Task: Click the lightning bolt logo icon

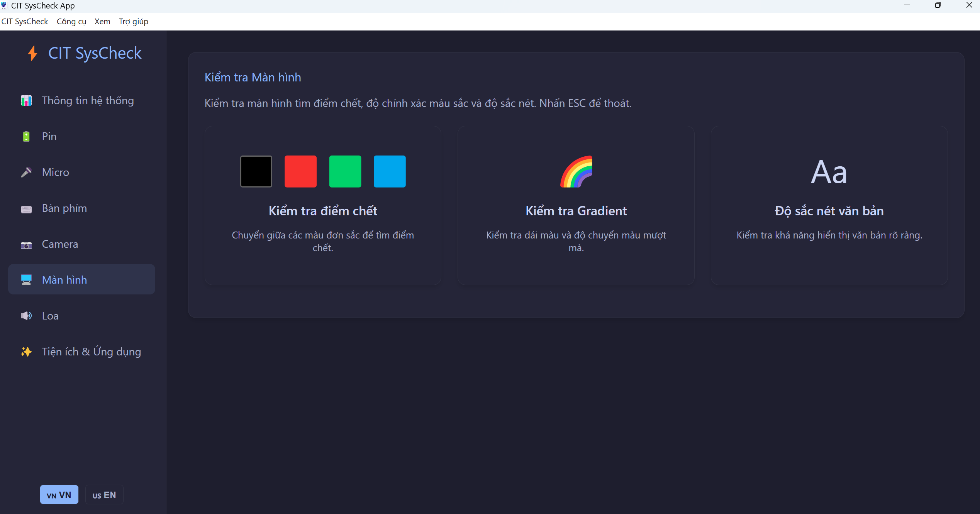Action: coord(33,53)
